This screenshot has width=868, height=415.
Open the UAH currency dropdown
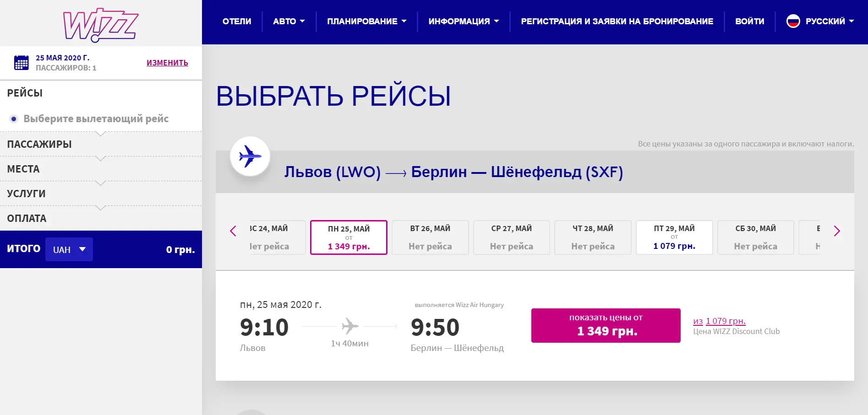point(69,249)
